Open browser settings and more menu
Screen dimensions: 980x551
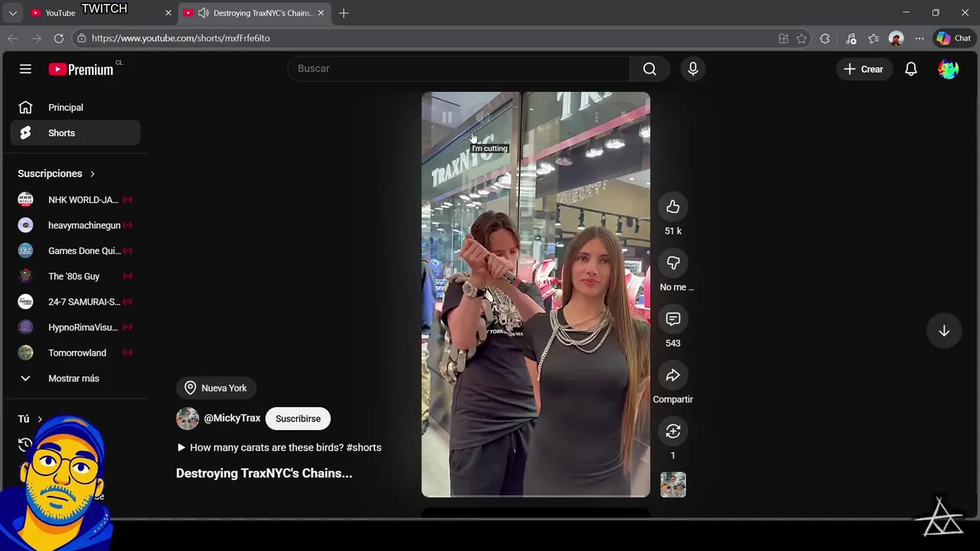coord(920,38)
